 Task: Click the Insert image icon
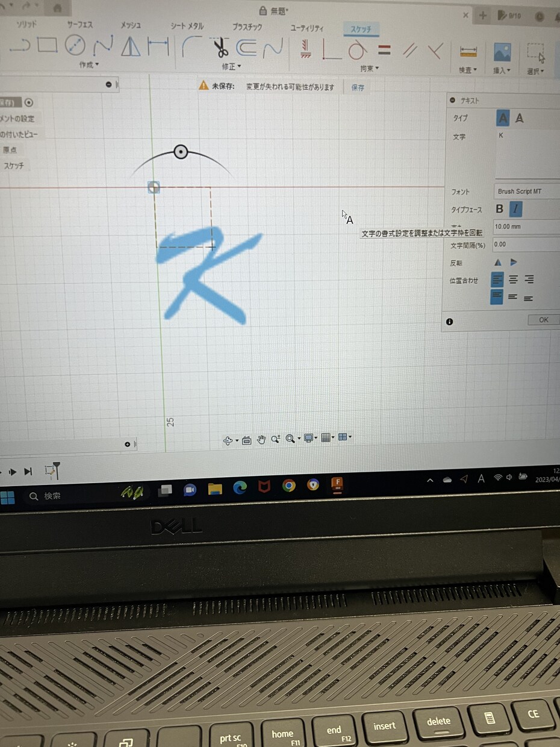[x=502, y=52]
